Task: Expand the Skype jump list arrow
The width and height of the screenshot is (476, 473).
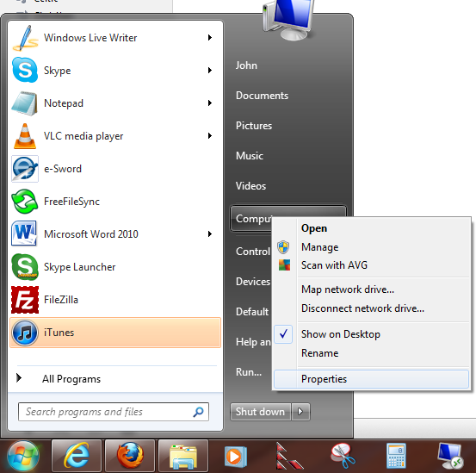Action: 210,71
